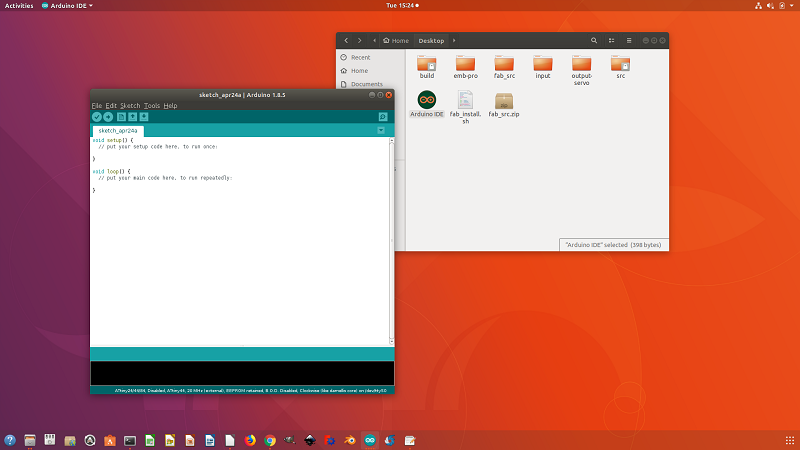Select the input folder in Files
Screen dimensions: 800x450
tap(543, 67)
